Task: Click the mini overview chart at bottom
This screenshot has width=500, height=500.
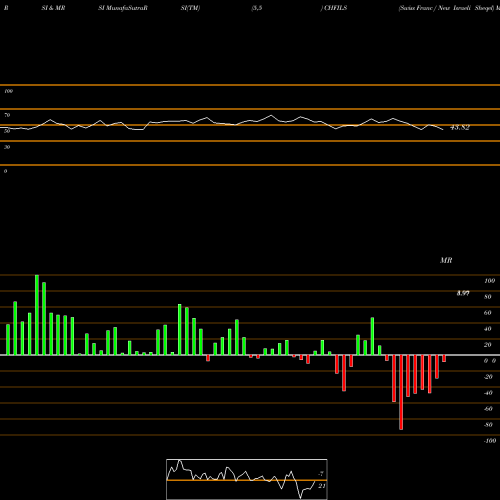Action: tap(247, 479)
